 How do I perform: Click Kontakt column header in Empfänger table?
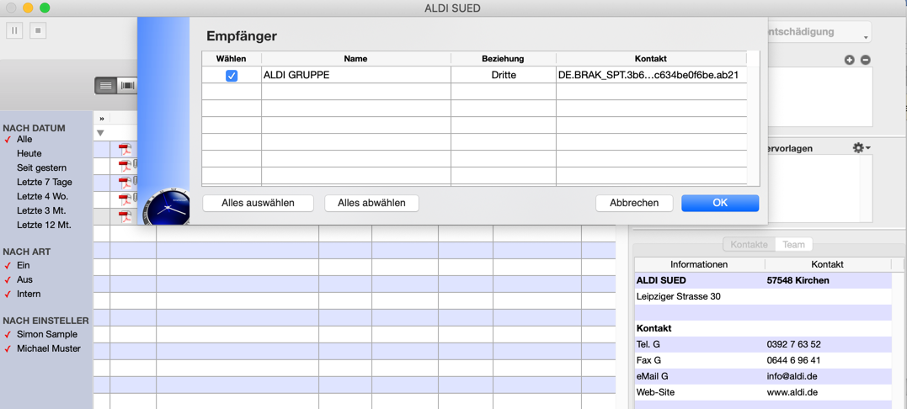651,58
